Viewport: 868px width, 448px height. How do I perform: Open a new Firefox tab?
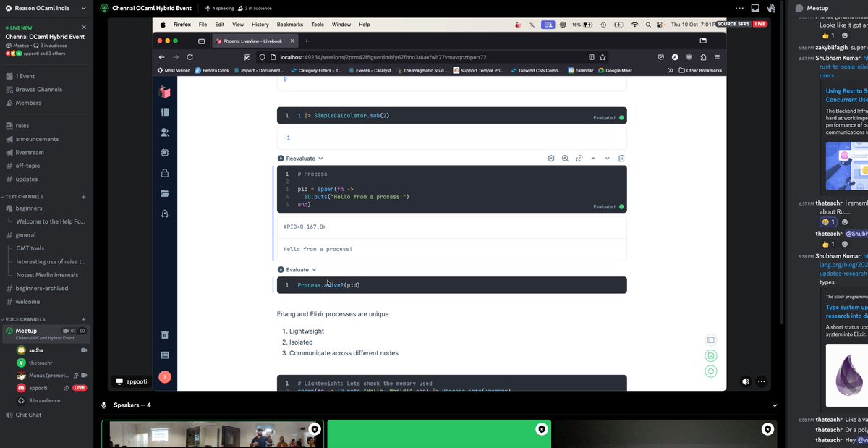coord(307,41)
